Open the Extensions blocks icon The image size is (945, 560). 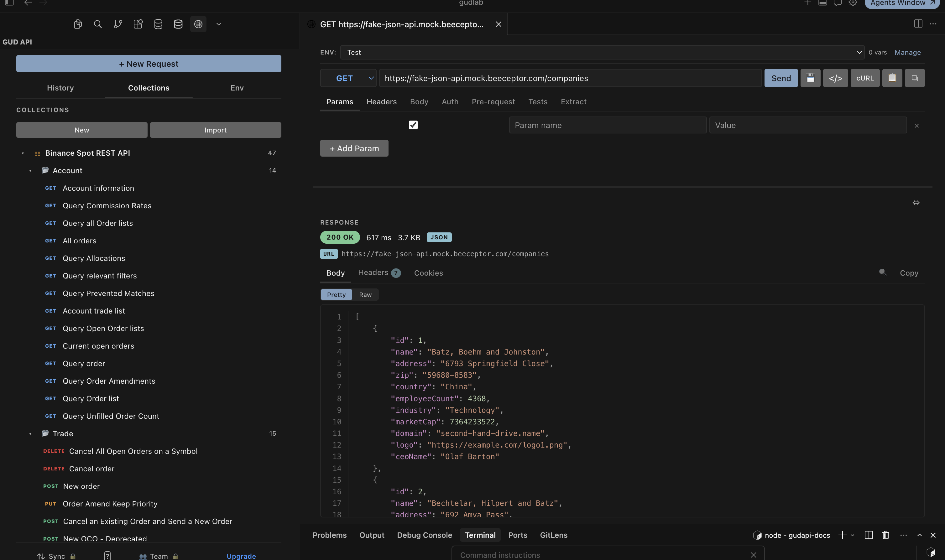tap(138, 24)
